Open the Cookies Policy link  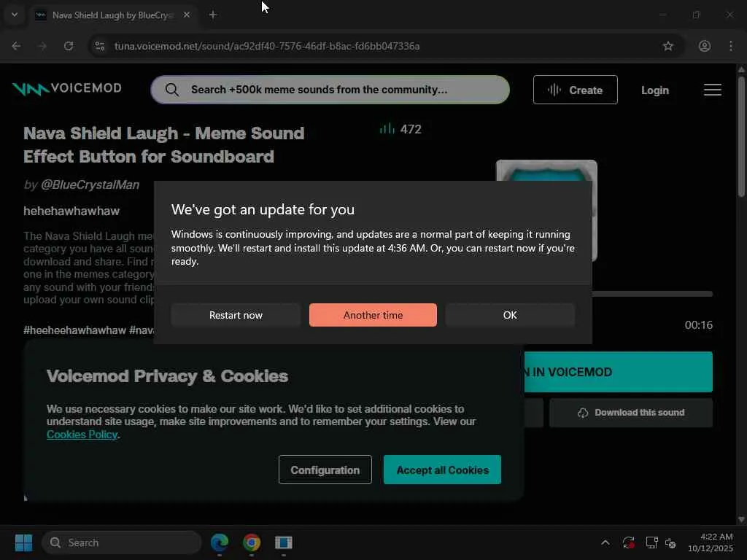coord(82,435)
